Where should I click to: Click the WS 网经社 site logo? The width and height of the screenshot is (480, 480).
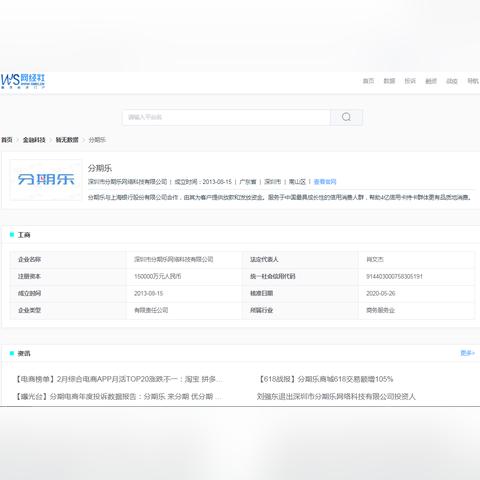23,81
